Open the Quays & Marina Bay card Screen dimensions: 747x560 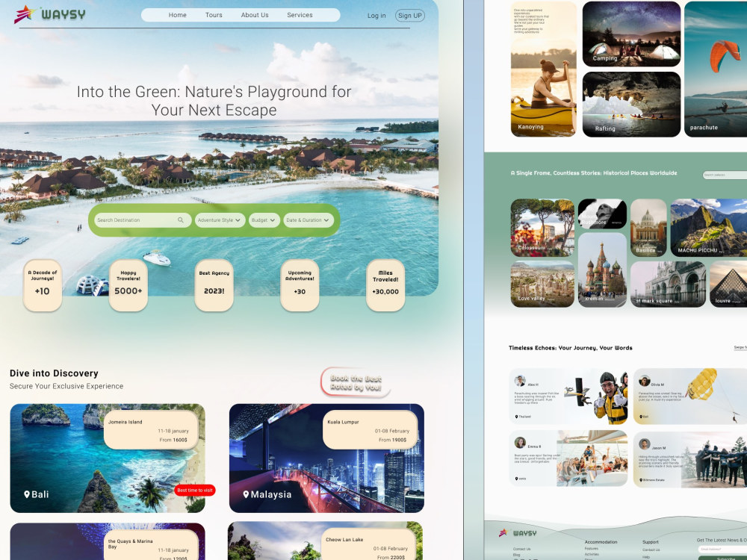(108, 541)
